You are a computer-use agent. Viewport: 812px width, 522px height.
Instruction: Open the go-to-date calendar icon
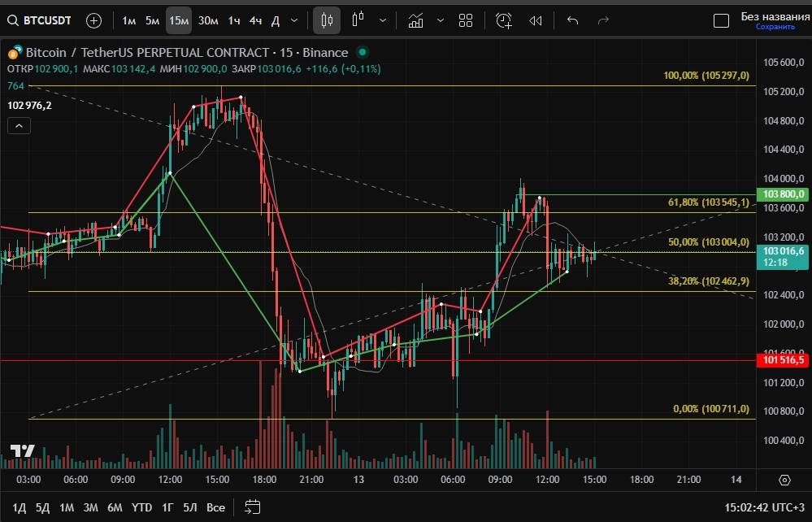[252, 507]
